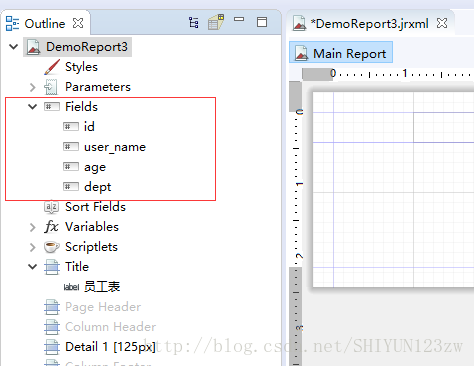
Task: Click the Column Header band icon
Action: 52,327
